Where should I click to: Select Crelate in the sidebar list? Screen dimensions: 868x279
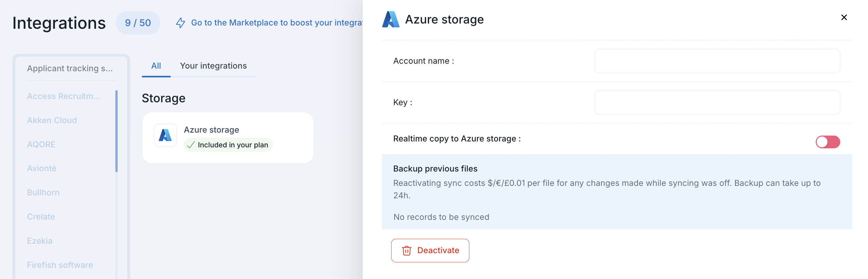point(41,216)
